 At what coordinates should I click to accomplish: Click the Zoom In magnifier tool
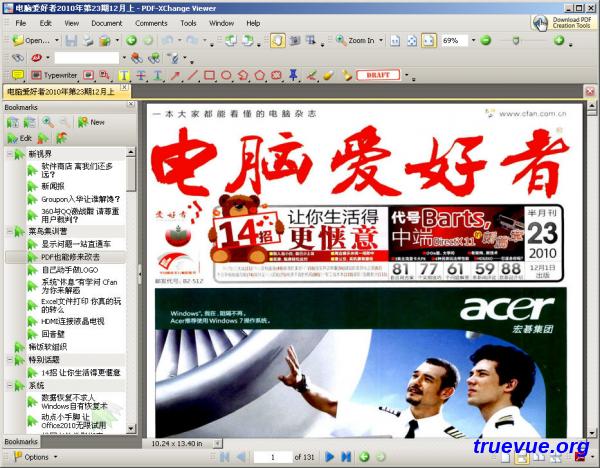tap(356, 40)
